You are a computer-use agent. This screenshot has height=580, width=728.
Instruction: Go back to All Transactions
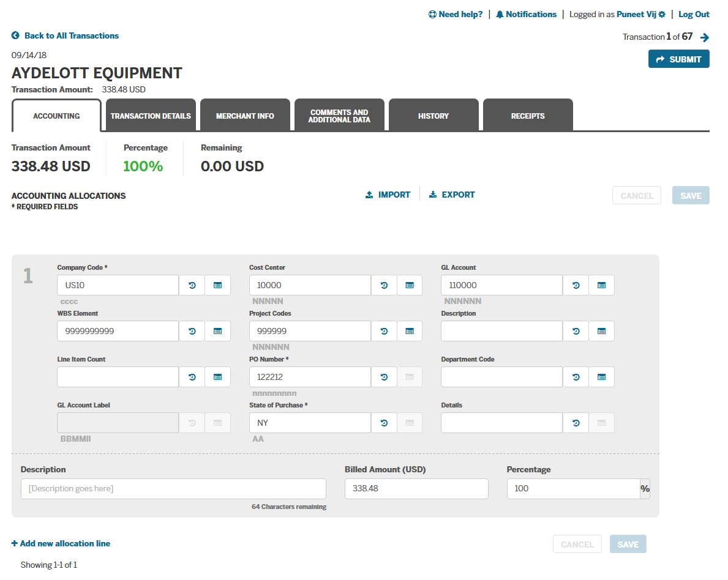(65, 35)
